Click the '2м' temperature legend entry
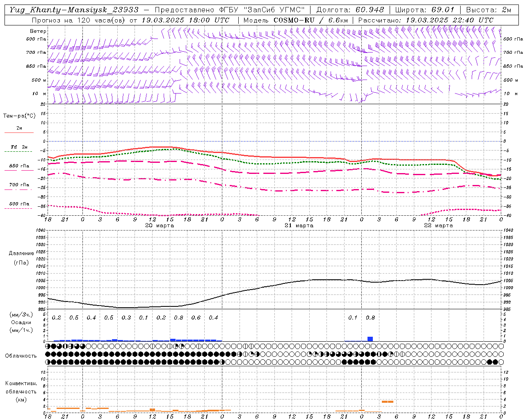The width and height of the screenshot is (525, 420). coord(19,128)
